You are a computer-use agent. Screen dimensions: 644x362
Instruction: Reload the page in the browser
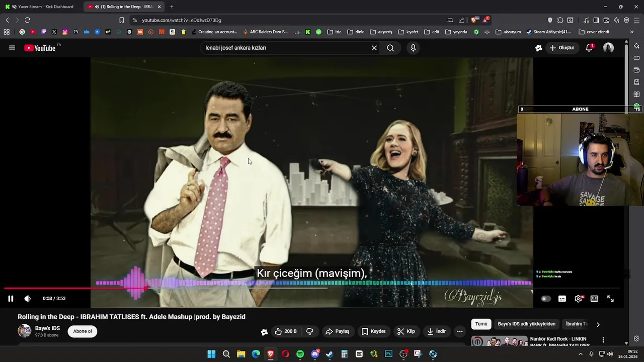[27, 20]
